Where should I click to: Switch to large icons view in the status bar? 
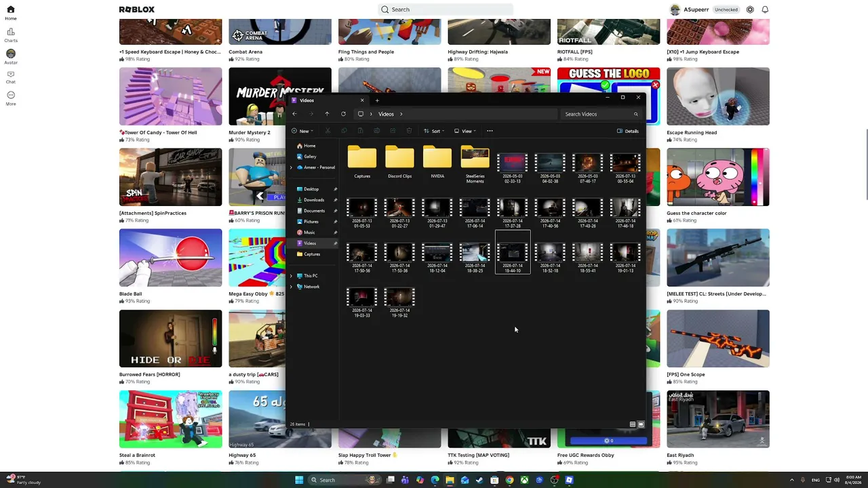[641, 424]
